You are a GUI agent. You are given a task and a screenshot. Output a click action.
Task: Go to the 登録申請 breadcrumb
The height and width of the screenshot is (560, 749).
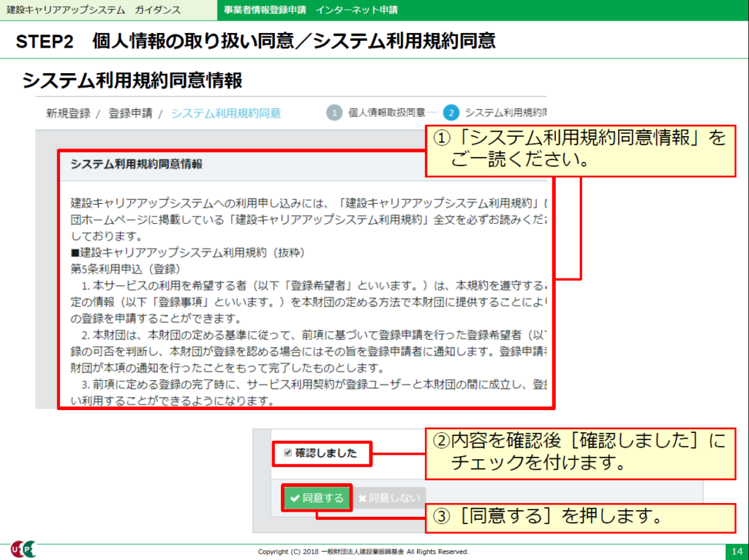tap(130, 113)
